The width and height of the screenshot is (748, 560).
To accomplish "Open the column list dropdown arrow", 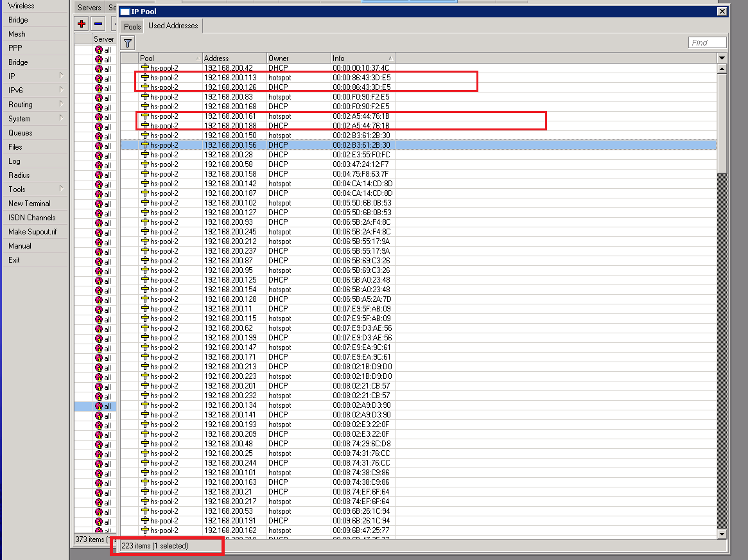I will click(x=722, y=58).
